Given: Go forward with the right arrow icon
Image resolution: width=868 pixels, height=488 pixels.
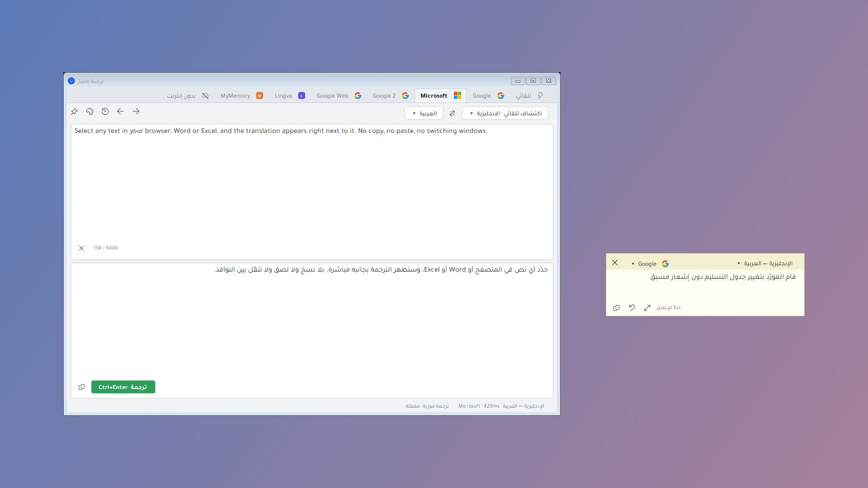Looking at the screenshot, I should (136, 111).
